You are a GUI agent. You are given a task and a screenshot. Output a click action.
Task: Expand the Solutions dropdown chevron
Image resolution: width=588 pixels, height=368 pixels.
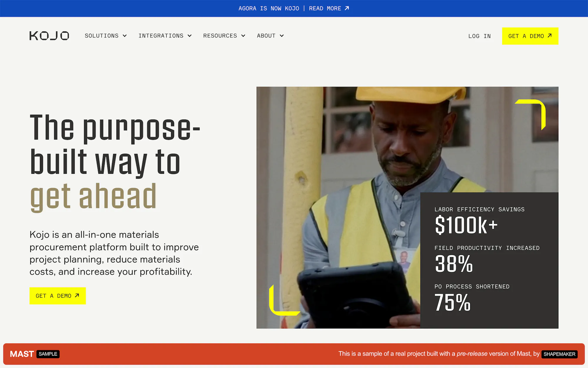(x=125, y=36)
